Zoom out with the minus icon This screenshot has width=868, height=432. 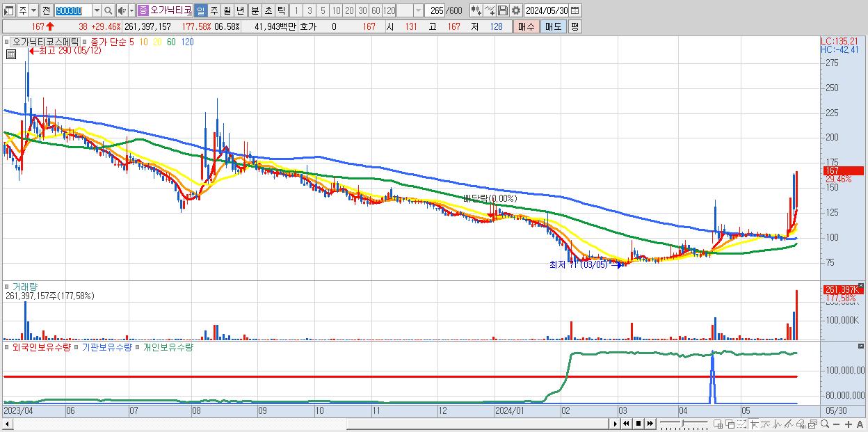pyautogui.click(x=836, y=424)
